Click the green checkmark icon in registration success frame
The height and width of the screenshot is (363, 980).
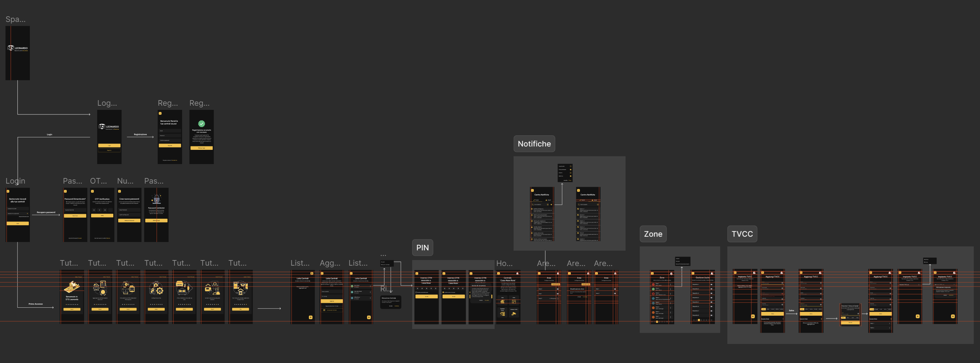(x=202, y=124)
